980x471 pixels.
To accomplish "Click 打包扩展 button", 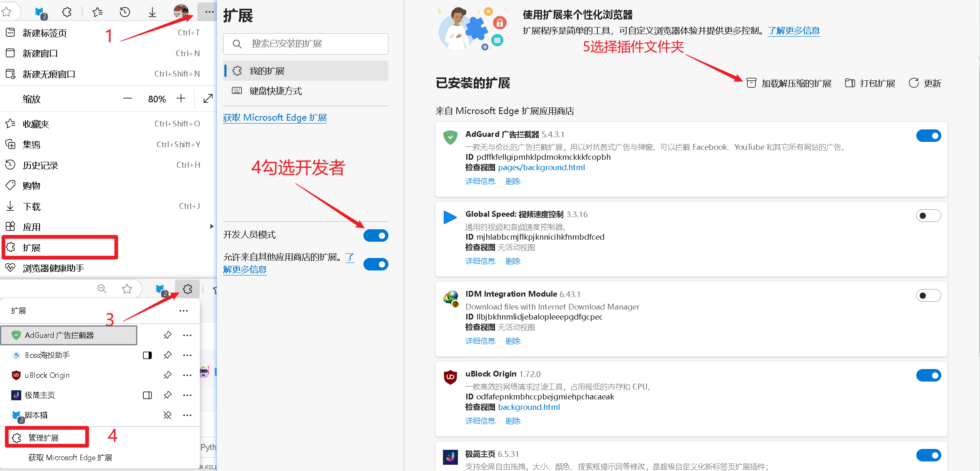I will click(870, 83).
